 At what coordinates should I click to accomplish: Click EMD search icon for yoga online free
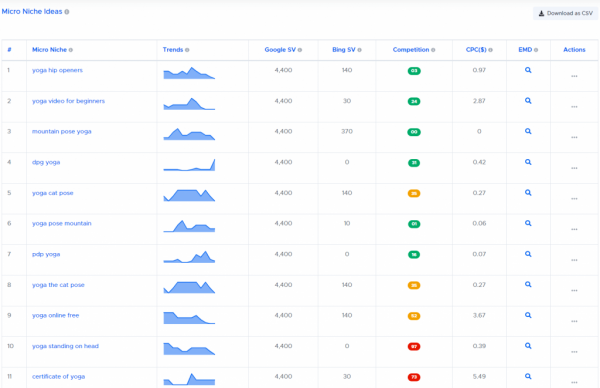[528, 315]
